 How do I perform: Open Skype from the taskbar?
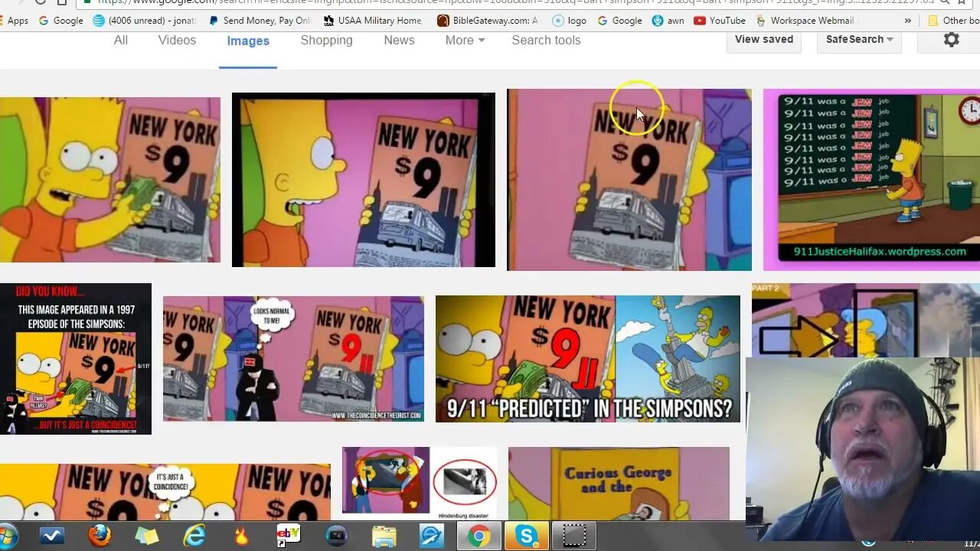coord(527,536)
